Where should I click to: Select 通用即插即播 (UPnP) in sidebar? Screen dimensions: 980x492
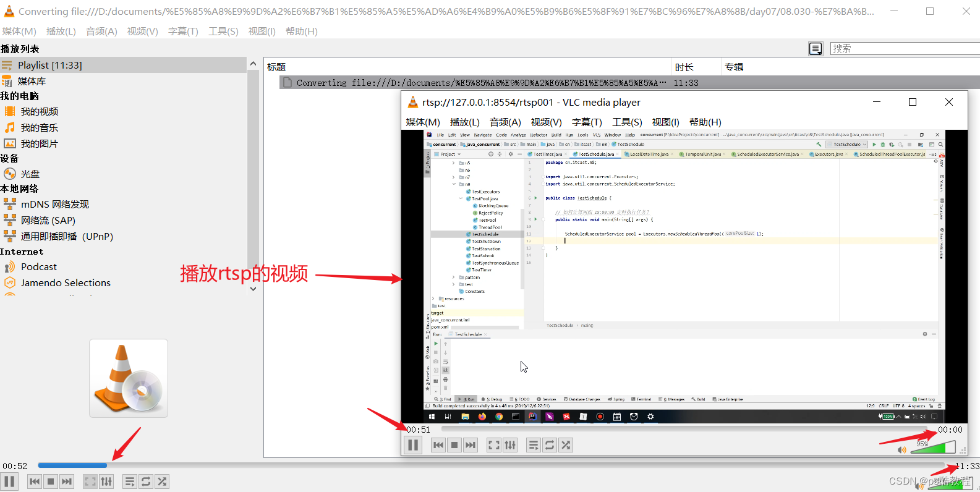click(x=67, y=236)
